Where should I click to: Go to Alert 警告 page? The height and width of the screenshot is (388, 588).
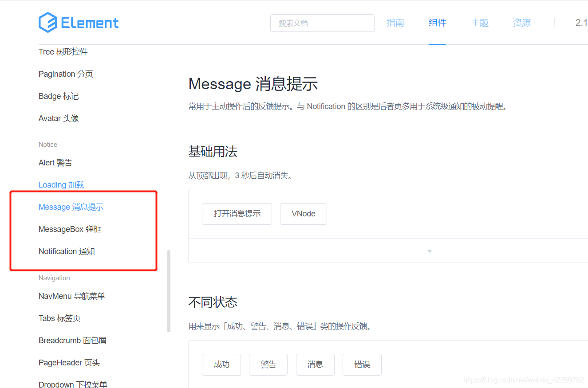tap(55, 163)
